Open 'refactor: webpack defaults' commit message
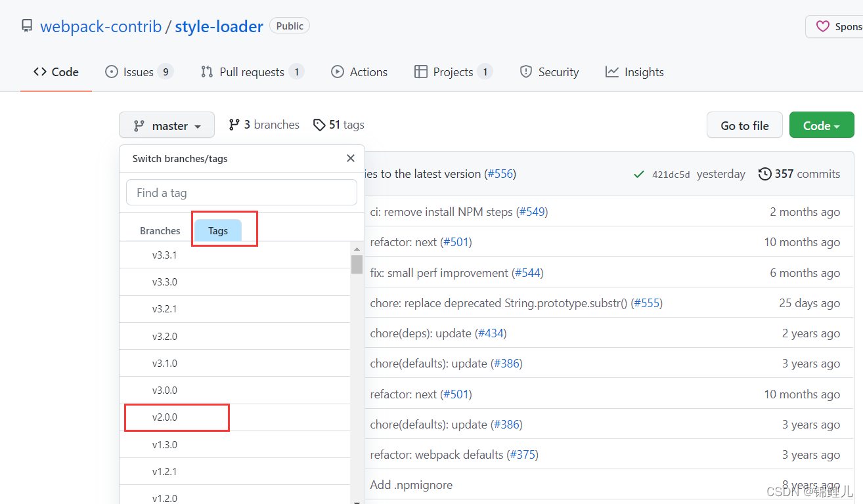The image size is (863, 504). (x=437, y=455)
